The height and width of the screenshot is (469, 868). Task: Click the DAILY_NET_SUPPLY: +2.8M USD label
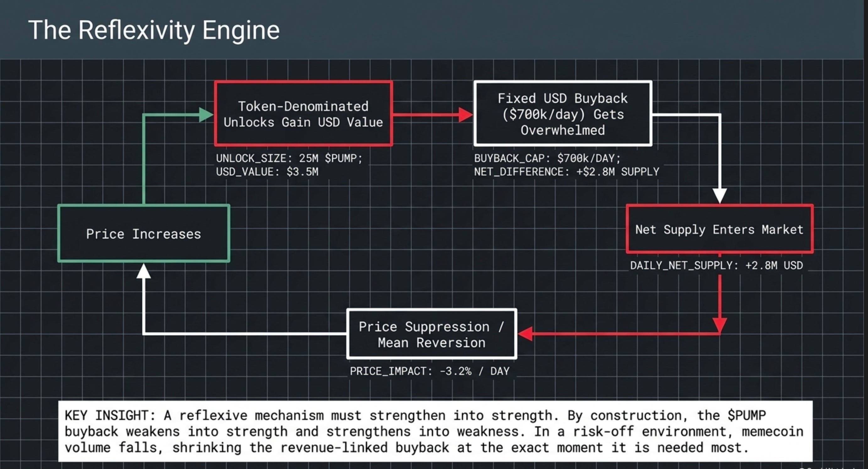717,266
